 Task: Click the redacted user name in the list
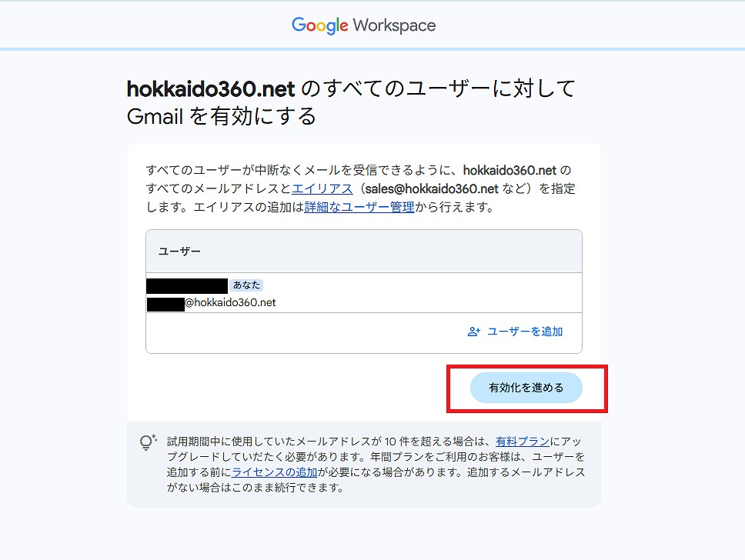point(187,285)
